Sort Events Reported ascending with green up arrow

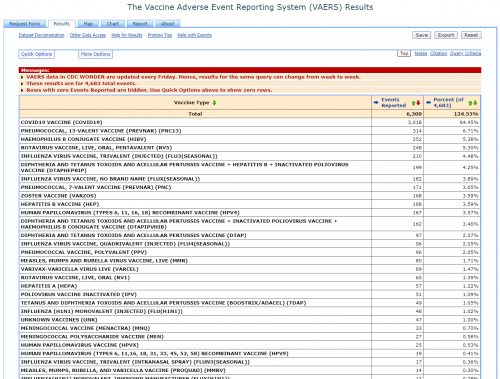pos(413,103)
